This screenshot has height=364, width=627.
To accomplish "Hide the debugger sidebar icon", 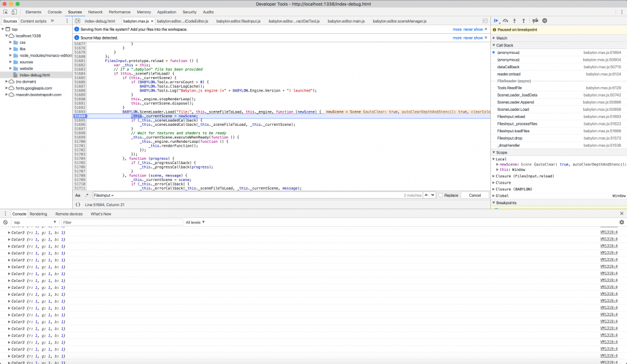I will click(x=485, y=21).
